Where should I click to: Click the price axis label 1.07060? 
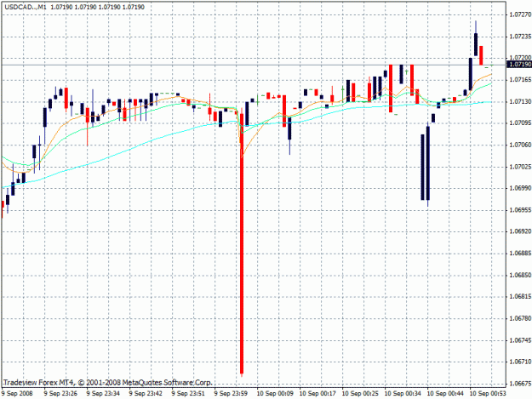pos(520,145)
